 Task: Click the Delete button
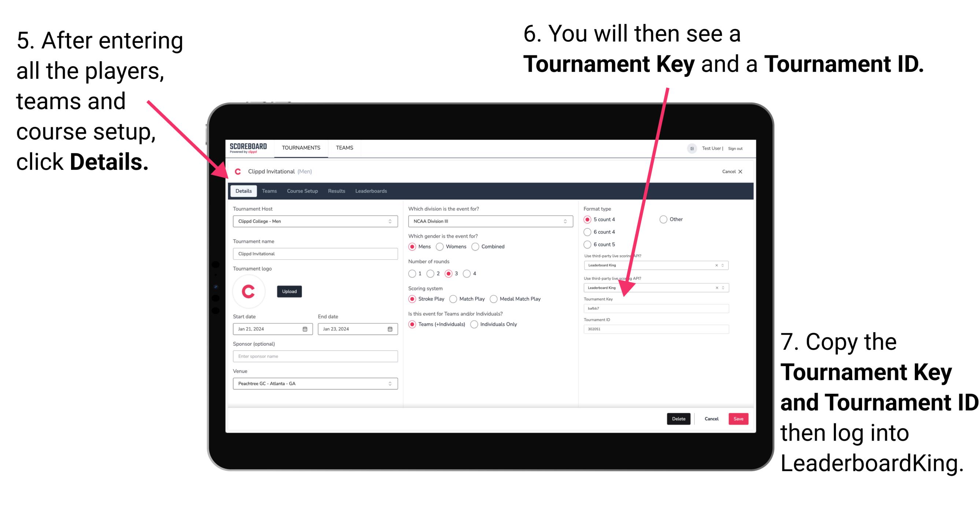pyautogui.click(x=679, y=419)
